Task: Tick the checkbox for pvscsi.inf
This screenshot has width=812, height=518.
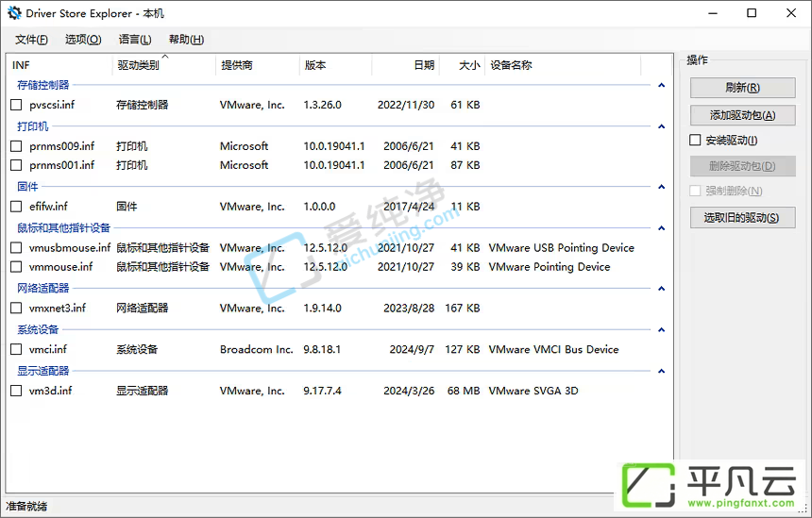Action: tap(16, 105)
